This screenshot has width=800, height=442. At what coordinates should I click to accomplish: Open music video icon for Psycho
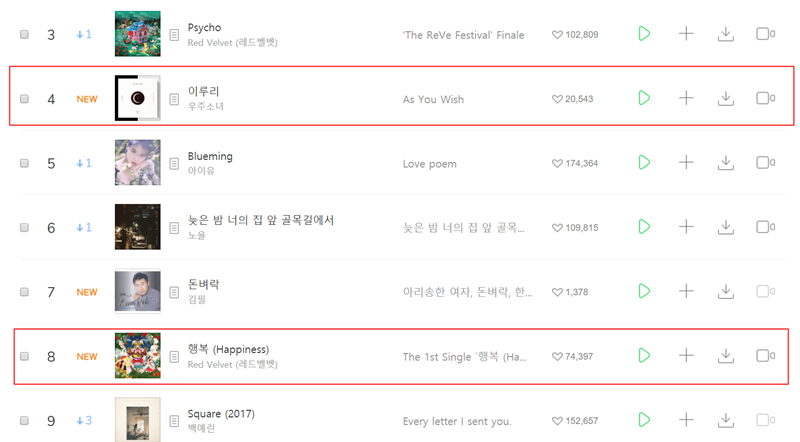coord(764,34)
